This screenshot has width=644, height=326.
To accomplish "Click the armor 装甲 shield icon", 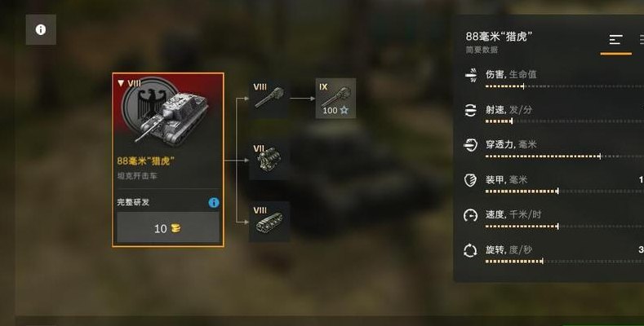I will click(471, 180).
